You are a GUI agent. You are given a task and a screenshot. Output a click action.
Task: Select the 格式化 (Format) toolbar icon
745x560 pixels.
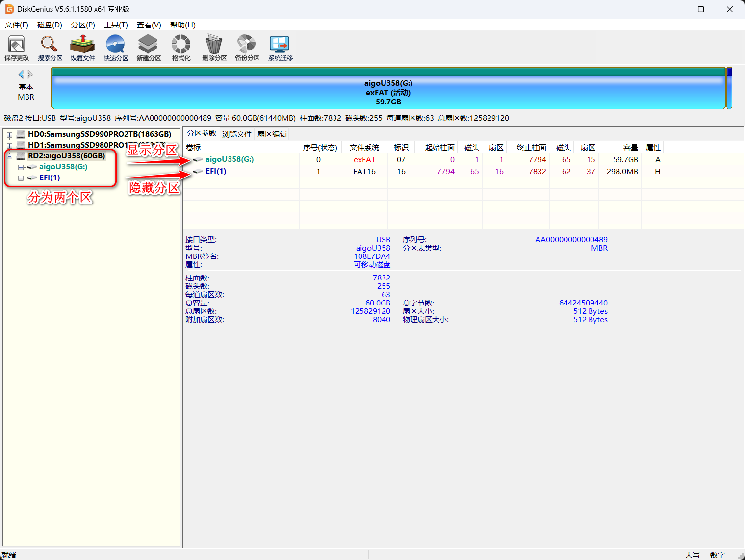tap(181, 48)
